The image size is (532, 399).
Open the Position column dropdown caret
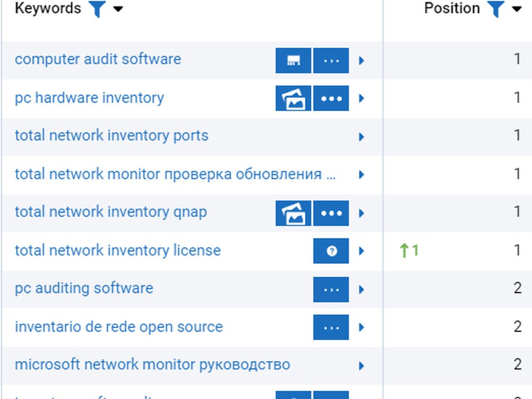pos(516,9)
